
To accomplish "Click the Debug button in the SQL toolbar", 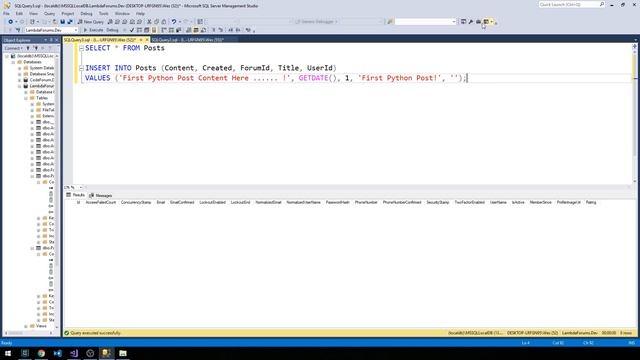I will (x=112, y=30).
